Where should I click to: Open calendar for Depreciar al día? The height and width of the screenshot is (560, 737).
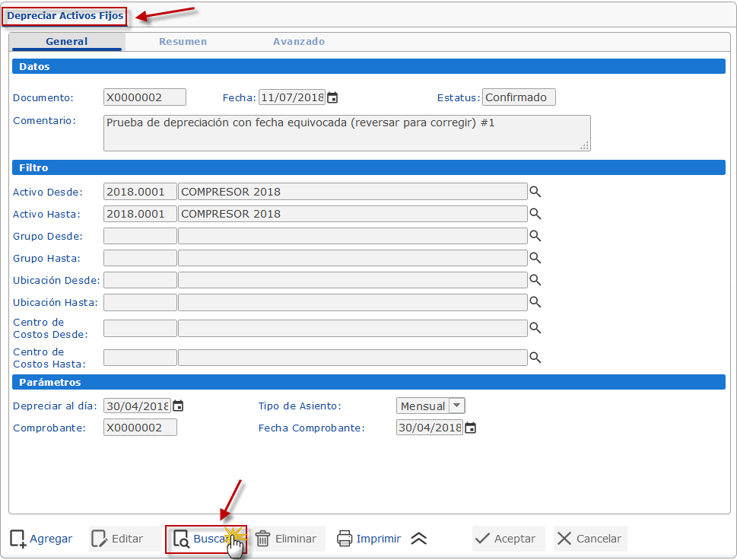point(178,406)
